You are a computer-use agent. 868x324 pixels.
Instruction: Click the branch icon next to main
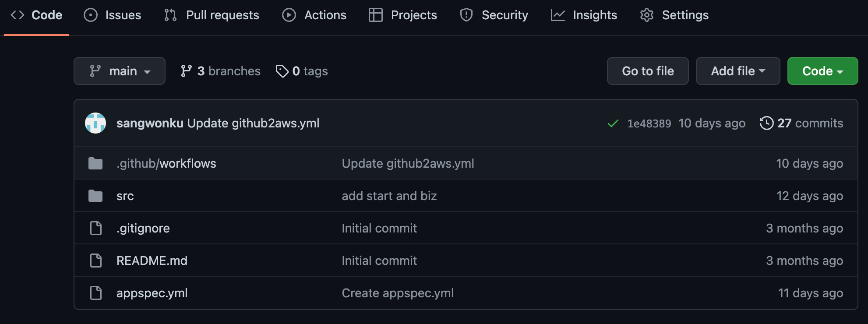(x=96, y=70)
